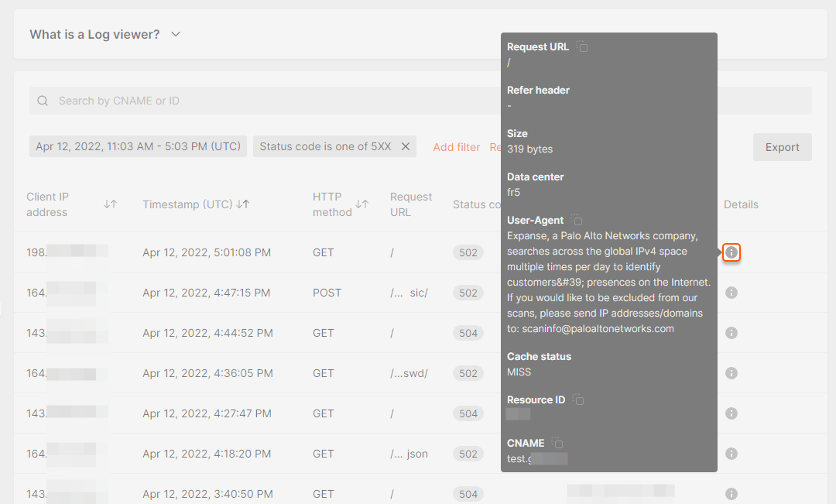Screen dimensions: 836x504
Task: Copy the CNAME value
Action: tap(557, 444)
